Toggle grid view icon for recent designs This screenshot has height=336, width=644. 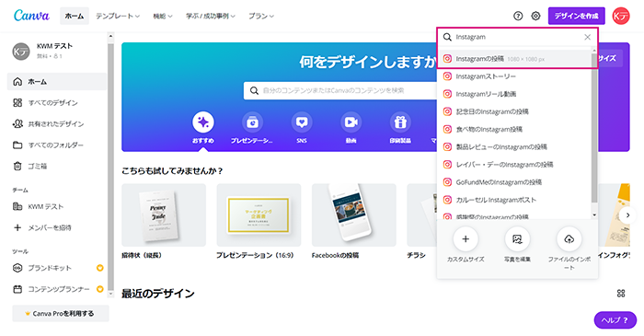621,294
